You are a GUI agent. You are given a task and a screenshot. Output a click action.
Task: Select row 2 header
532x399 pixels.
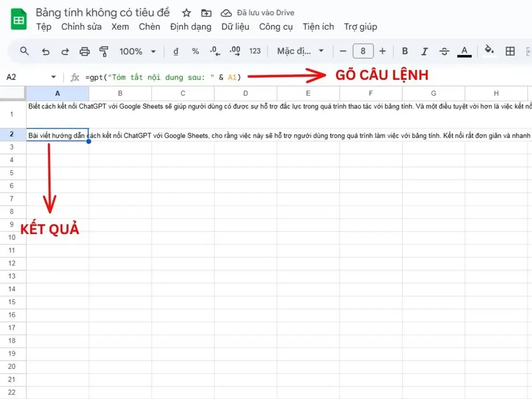[13, 135]
